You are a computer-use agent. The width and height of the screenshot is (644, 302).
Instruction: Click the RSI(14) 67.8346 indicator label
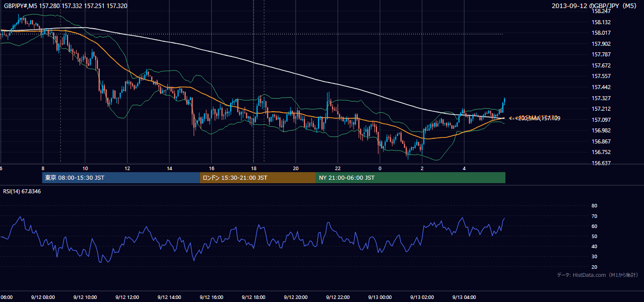click(x=22, y=191)
